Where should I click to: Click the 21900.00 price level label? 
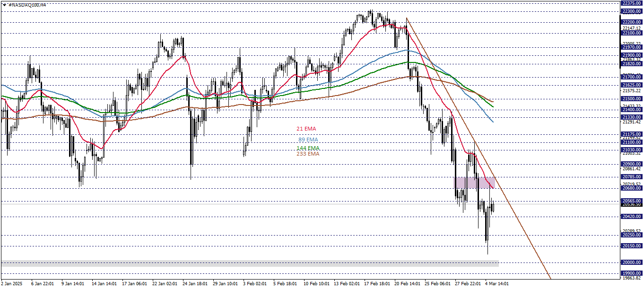click(632, 55)
